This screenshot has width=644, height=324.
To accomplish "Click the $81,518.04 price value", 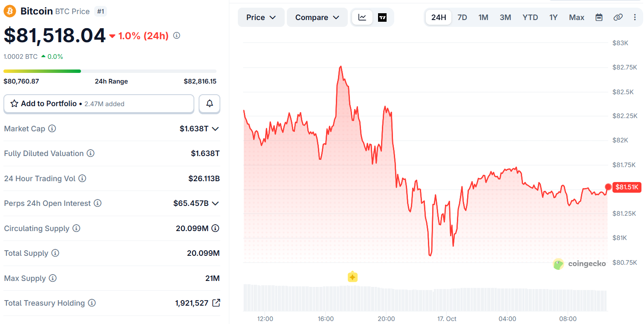I will pos(55,35).
